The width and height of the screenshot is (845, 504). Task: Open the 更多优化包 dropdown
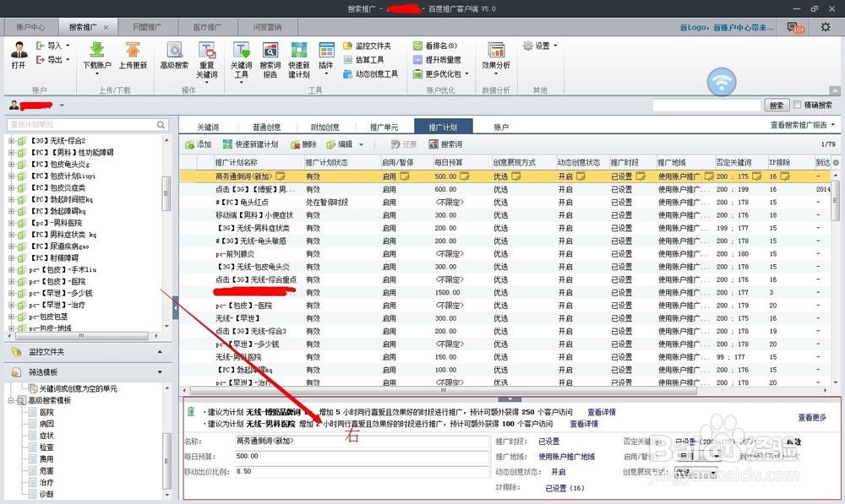(441, 73)
